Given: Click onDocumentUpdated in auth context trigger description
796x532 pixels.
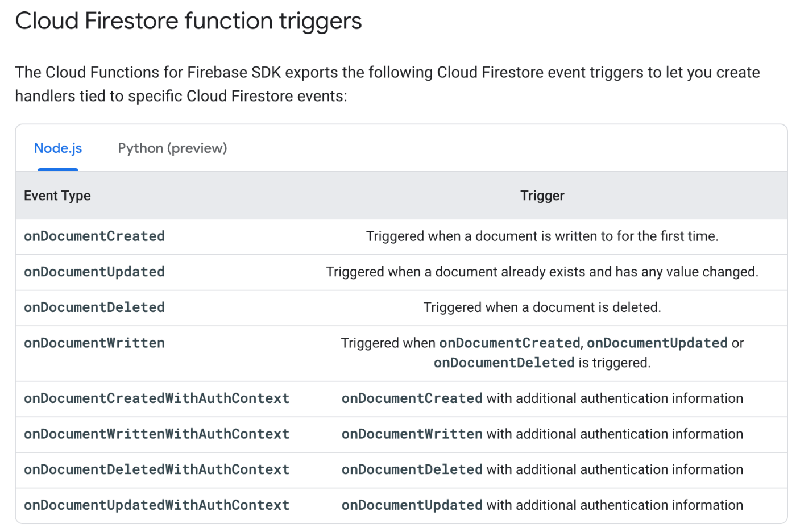Looking at the screenshot, I should 412,505.
